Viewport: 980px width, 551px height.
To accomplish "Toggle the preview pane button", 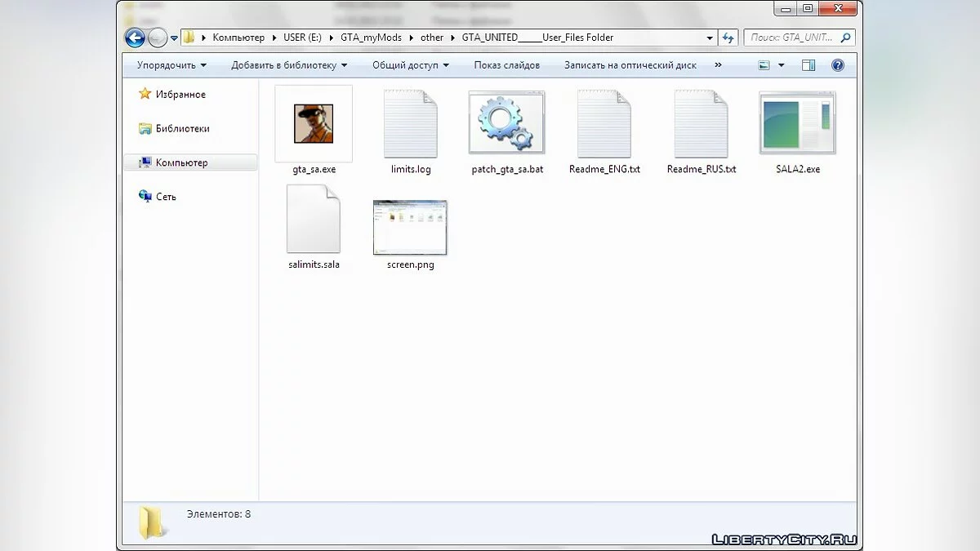I will pos(808,65).
